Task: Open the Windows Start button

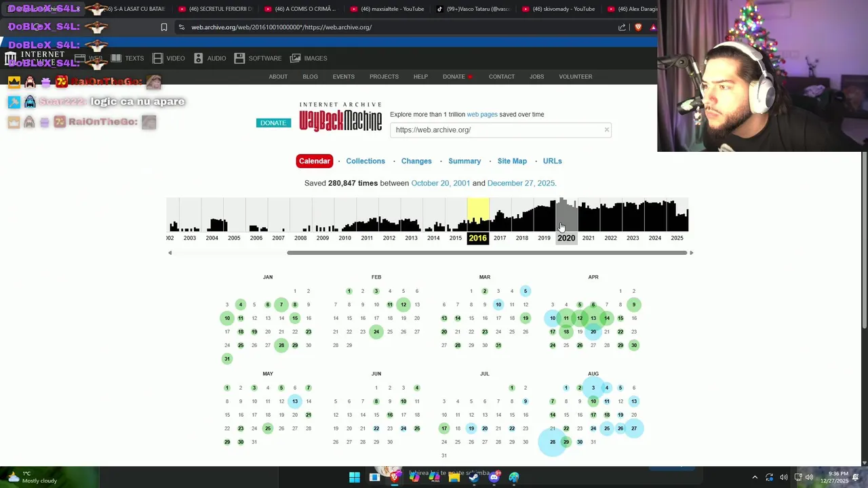Action: (355, 477)
